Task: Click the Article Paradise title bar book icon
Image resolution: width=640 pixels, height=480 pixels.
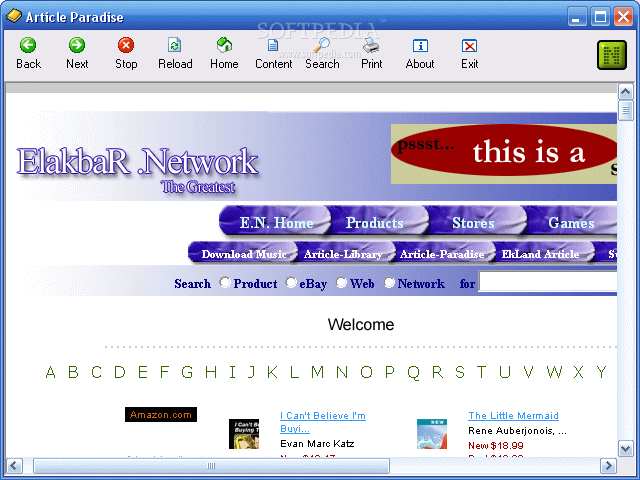Action: (13, 16)
